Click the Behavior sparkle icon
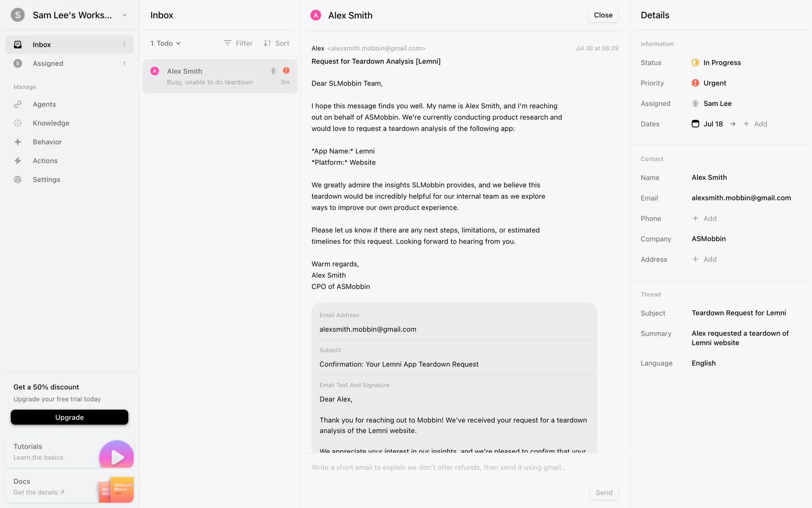Image resolution: width=812 pixels, height=508 pixels. pyautogui.click(x=18, y=142)
